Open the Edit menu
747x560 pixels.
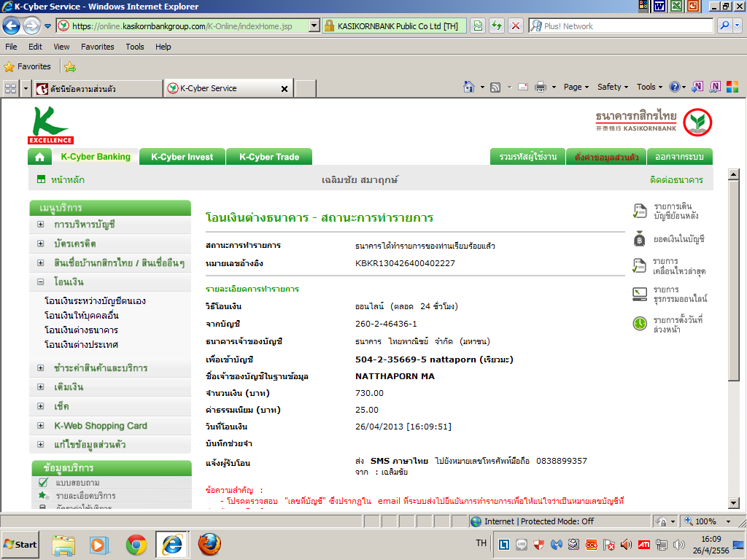[35, 47]
